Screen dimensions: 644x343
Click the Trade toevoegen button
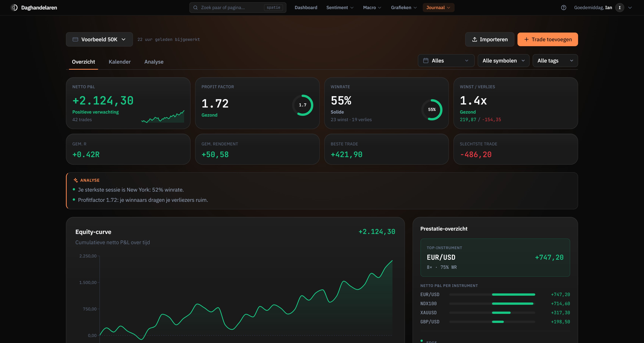[548, 40]
